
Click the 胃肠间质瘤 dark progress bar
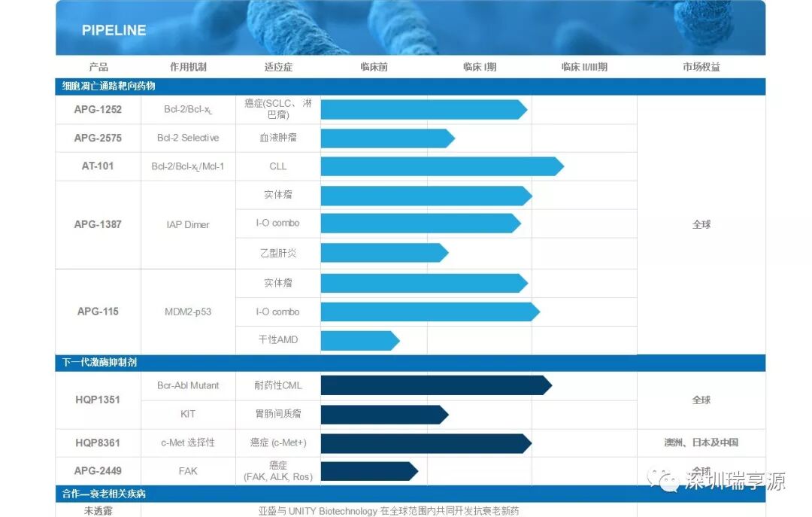384,415
